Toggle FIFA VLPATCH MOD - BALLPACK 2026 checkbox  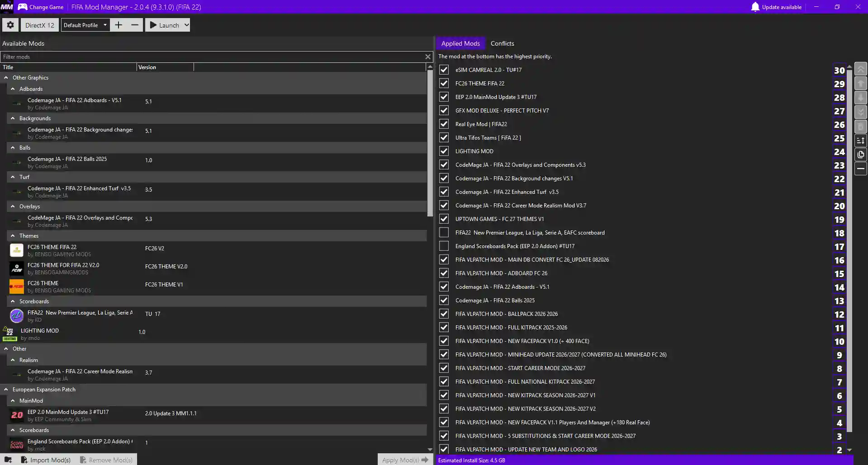click(444, 314)
